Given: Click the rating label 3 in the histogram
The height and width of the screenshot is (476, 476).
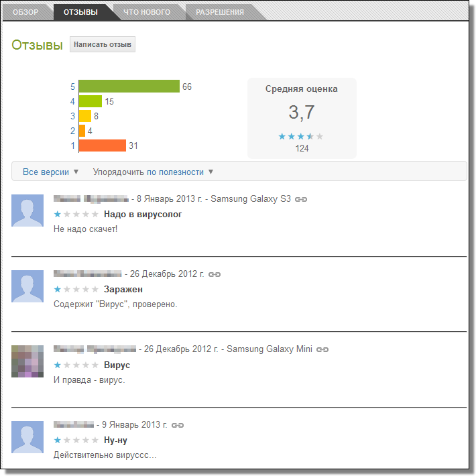Looking at the screenshot, I should pos(72,116).
